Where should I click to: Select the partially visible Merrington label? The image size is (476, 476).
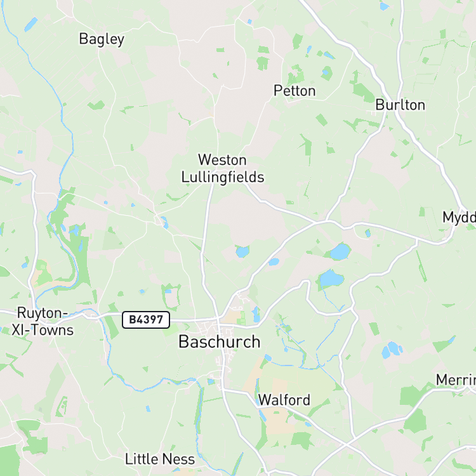[456, 380]
